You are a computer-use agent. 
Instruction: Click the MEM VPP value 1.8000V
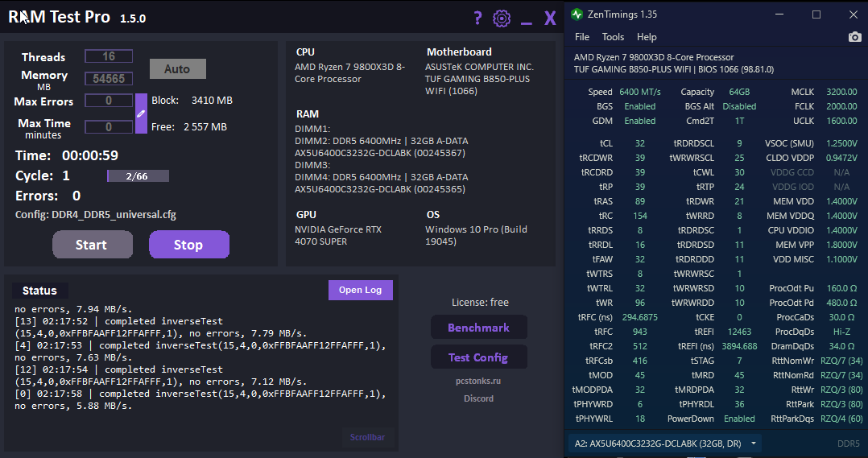[841, 245]
